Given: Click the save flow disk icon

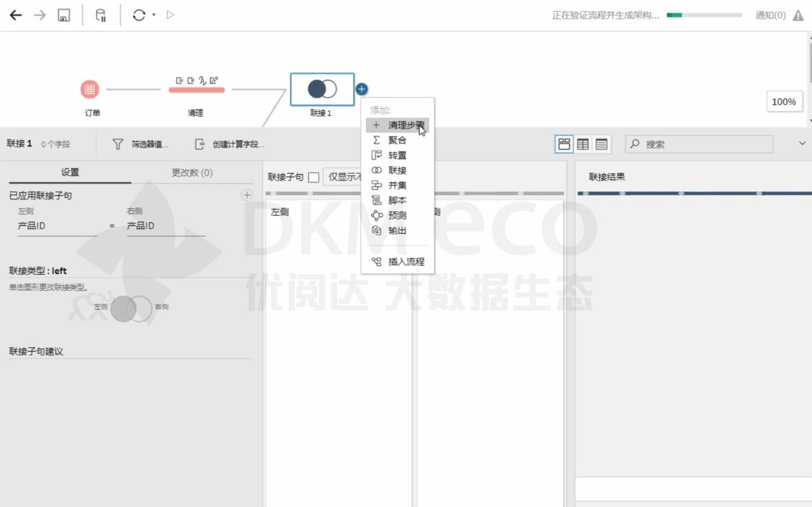Looking at the screenshot, I should coord(63,15).
